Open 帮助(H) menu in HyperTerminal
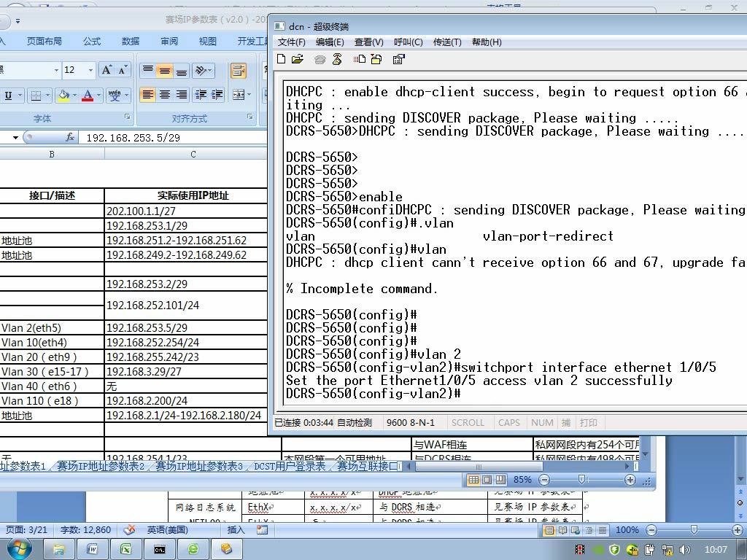This screenshot has height=560, width=747. coord(487,42)
